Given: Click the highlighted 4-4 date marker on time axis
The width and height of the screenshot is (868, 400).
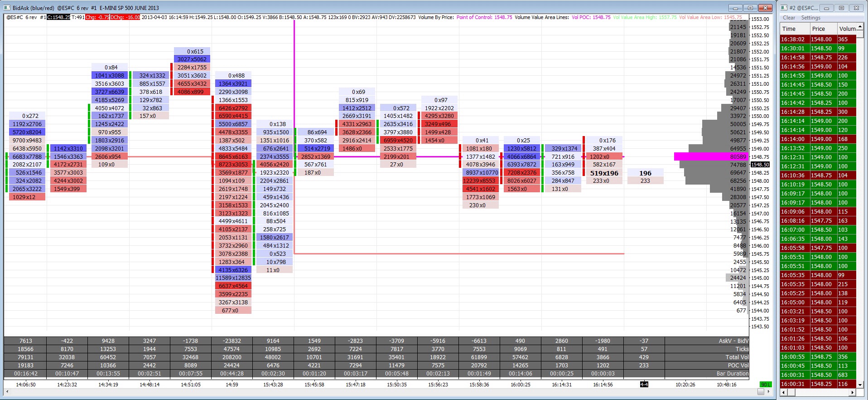Looking at the screenshot, I should click(644, 385).
